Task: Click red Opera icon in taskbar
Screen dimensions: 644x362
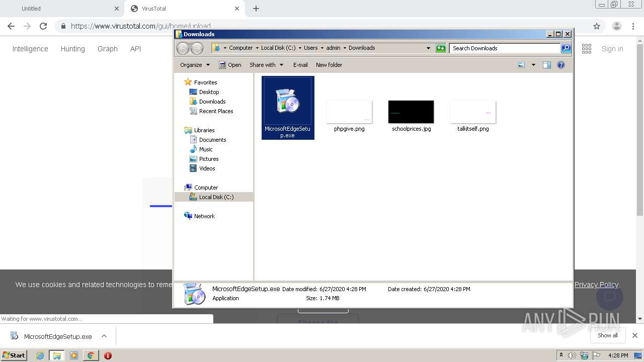Action: pos(108,355)
